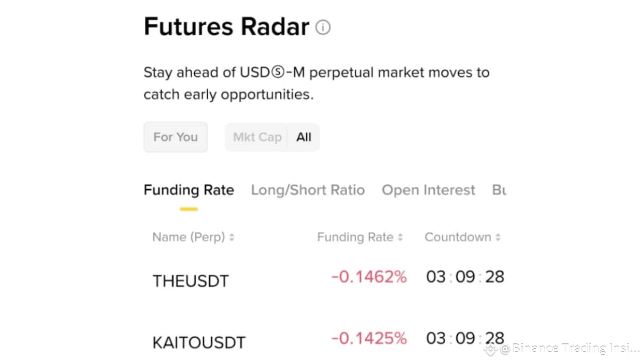Select the All market filter

tap(304, 137)
